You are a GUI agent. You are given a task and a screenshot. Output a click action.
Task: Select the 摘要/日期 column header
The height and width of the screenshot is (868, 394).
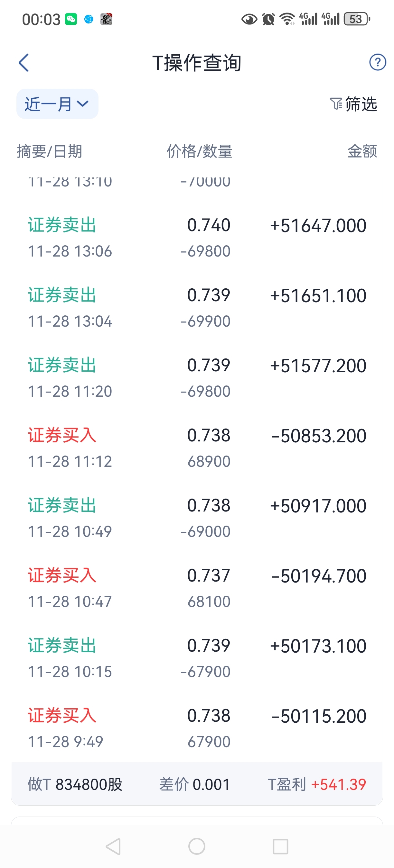(50, 151)
